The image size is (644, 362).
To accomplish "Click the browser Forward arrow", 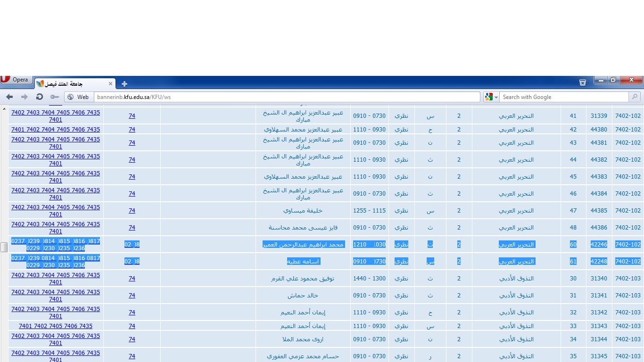I will (x=25, y=97).
